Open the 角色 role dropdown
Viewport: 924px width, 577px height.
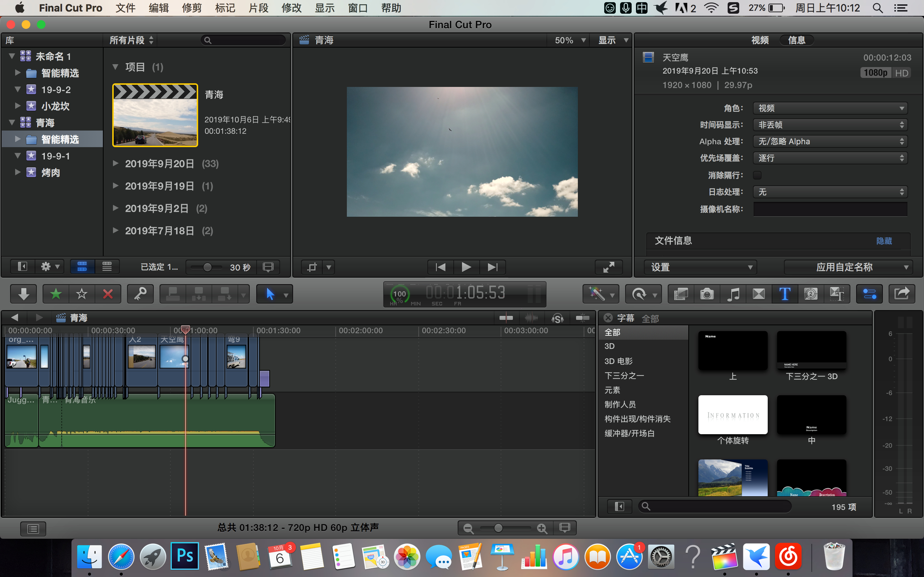(830, 109)
